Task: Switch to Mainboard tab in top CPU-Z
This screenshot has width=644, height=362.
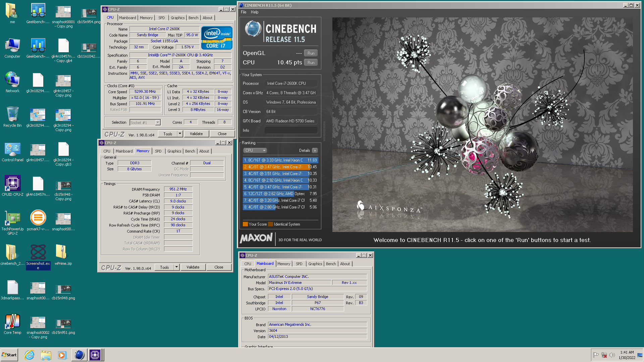Action: 127,18
